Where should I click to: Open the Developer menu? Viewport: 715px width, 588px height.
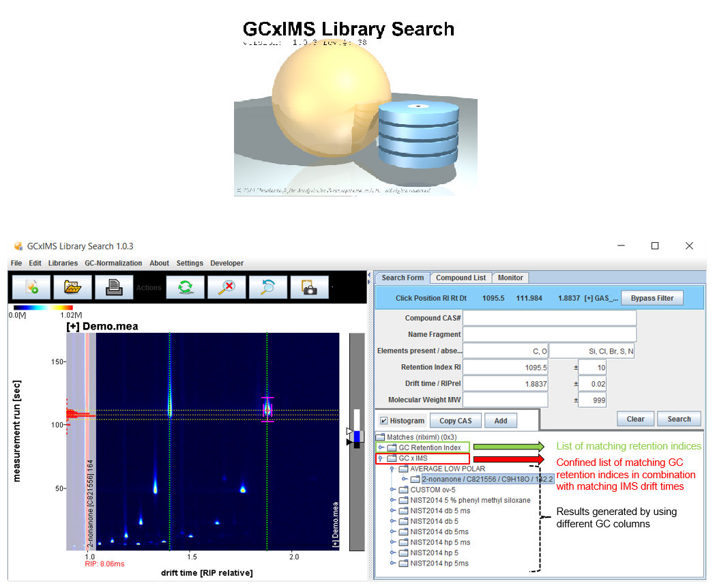[227, 263]
